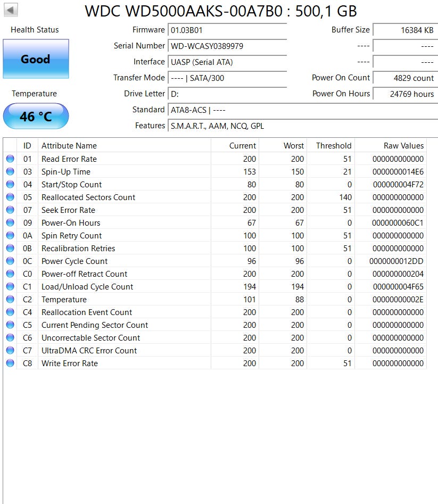438x504 pixels.
Task: Click the 46 °C temperature button
Action: click(36, 116)
